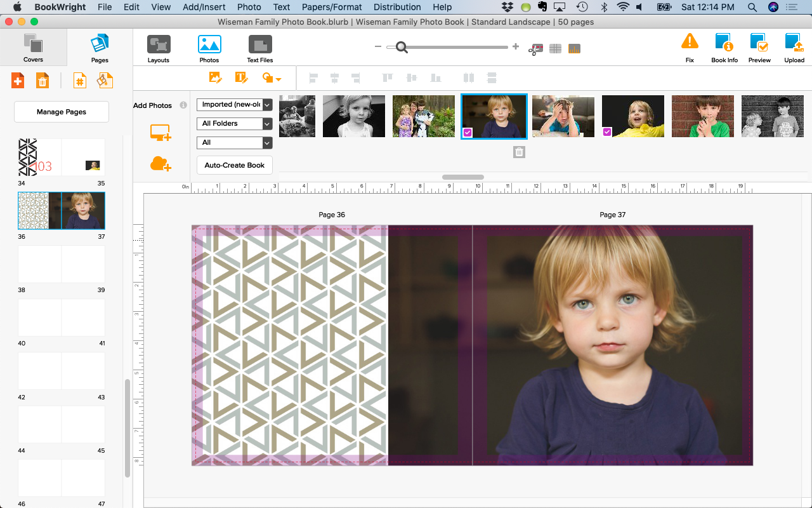Add photos from computer icon
The height and width of the screenshot is (508, 812).
coord(160,133)
